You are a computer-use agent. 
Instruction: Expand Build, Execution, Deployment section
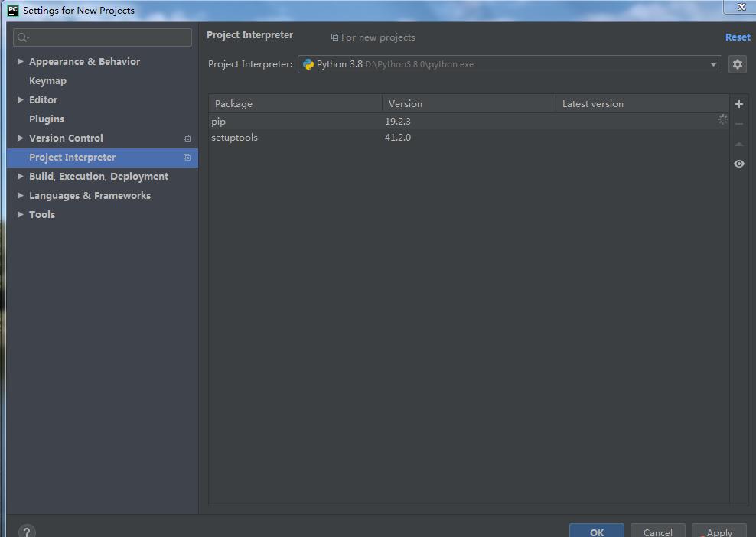[x=20, y=177]
